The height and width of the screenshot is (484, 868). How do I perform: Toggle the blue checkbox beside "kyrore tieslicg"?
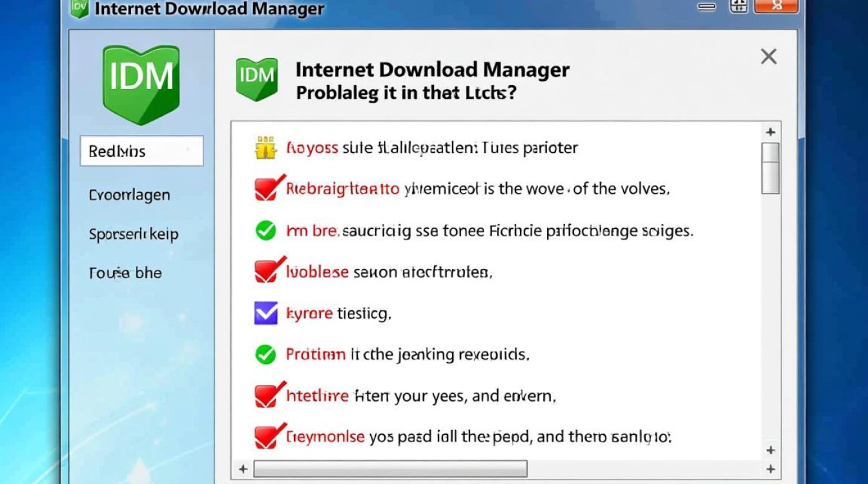(266, 313)
